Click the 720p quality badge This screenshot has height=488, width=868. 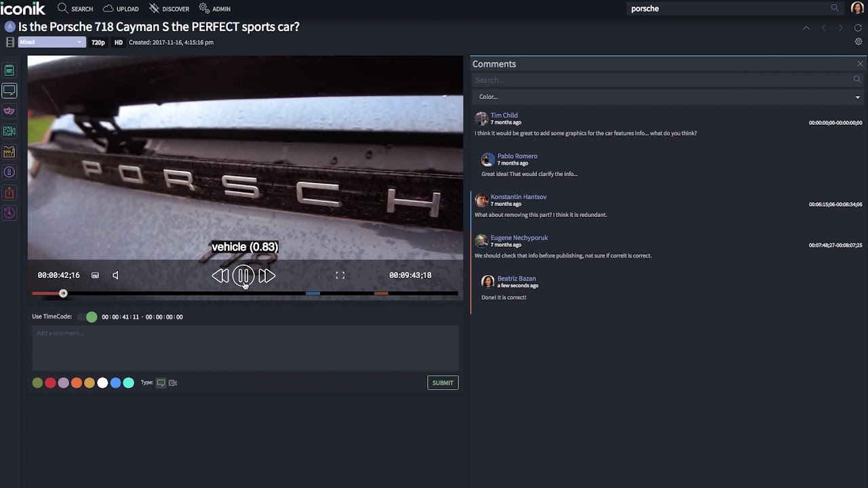(98, 42)
